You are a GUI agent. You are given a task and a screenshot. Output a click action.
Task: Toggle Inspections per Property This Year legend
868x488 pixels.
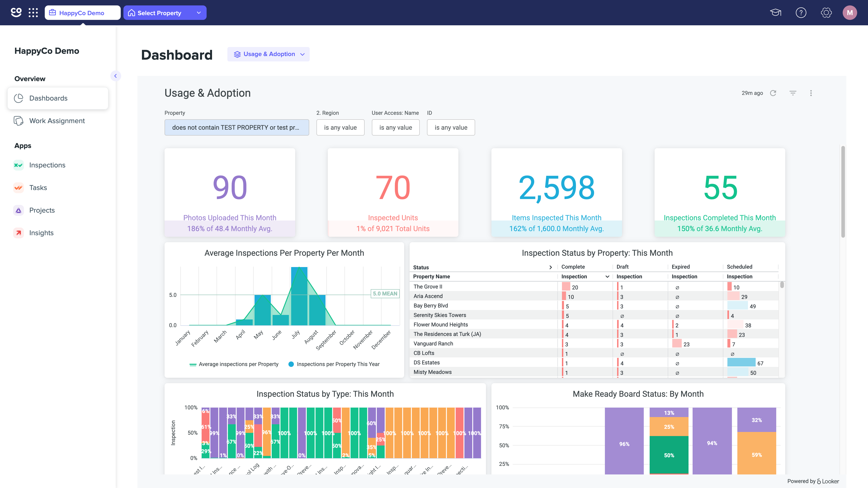[x=334, y=364]
